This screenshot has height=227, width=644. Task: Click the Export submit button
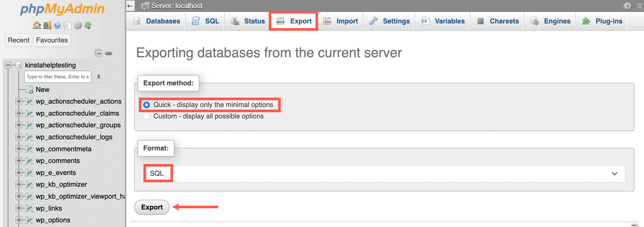click(x=152, y=207)
